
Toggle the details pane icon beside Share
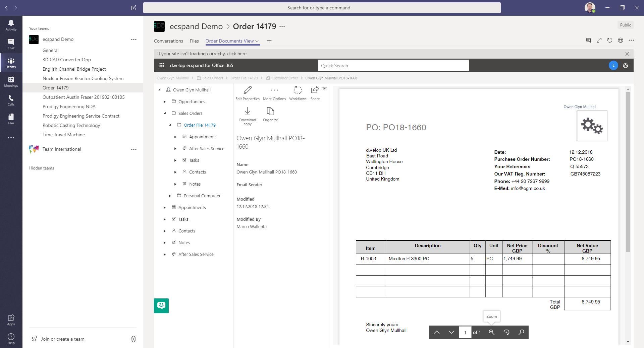pos(324,89)
